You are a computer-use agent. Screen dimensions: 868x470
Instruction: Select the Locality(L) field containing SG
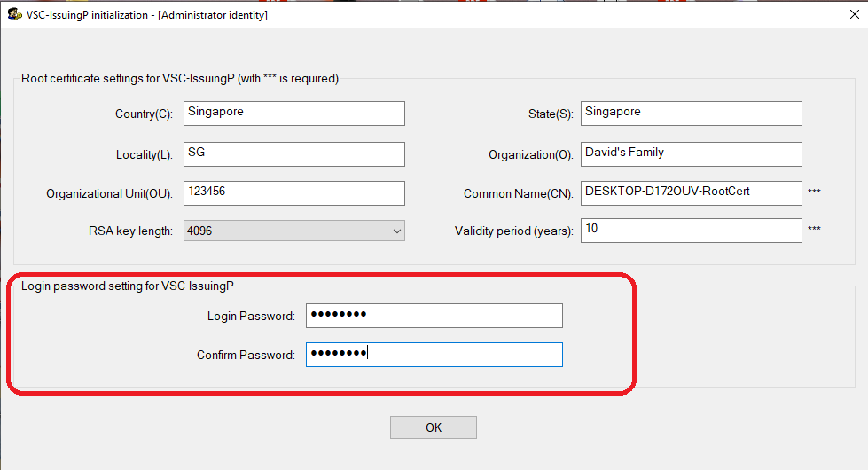point(293,153)
